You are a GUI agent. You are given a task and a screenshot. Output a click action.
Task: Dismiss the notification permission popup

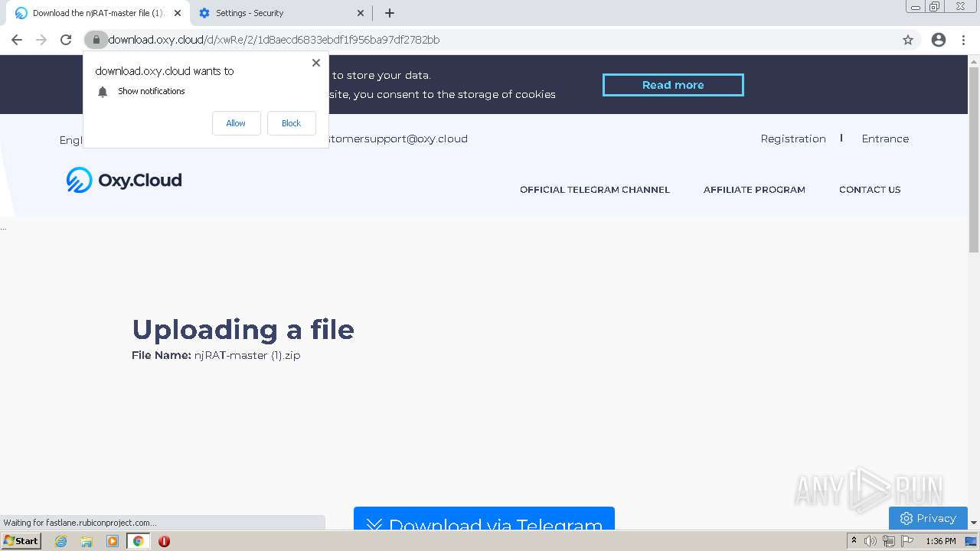coord(316,63)
